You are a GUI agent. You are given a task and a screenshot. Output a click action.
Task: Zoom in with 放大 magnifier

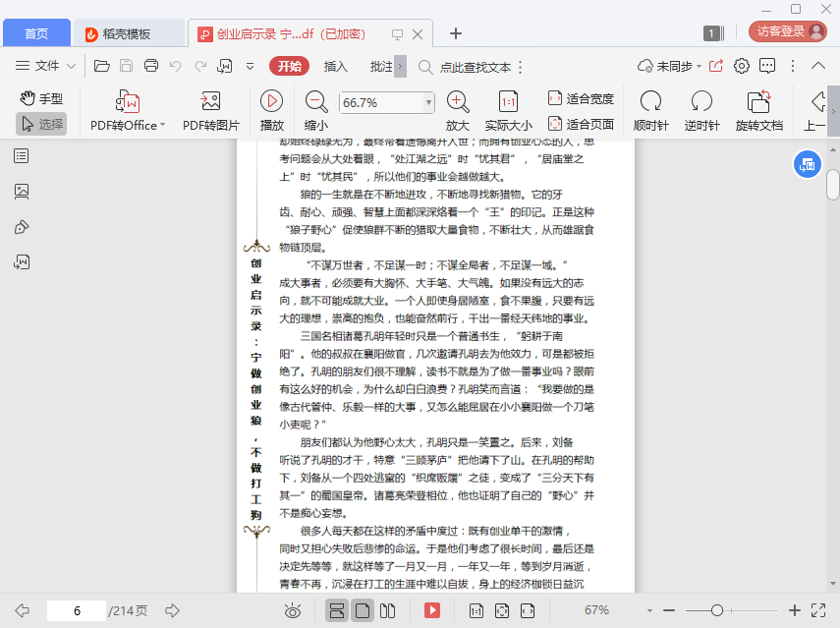click(458, 111)
